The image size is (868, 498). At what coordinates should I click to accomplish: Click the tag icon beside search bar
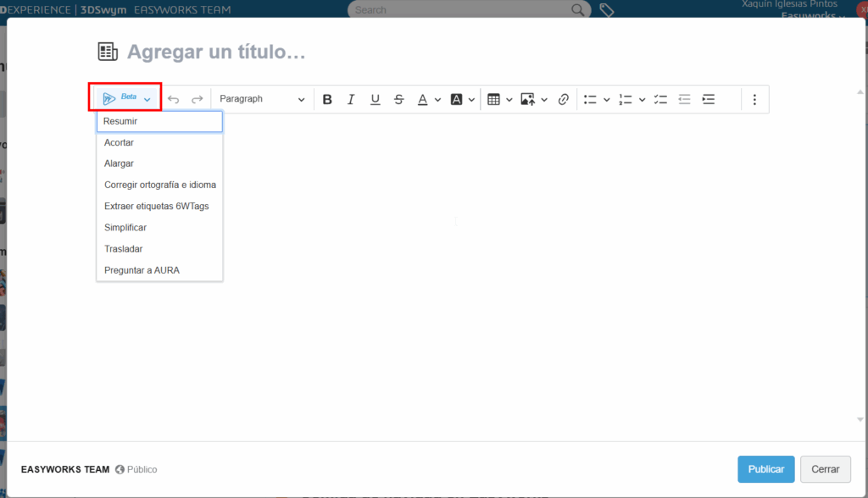[606, 10]
